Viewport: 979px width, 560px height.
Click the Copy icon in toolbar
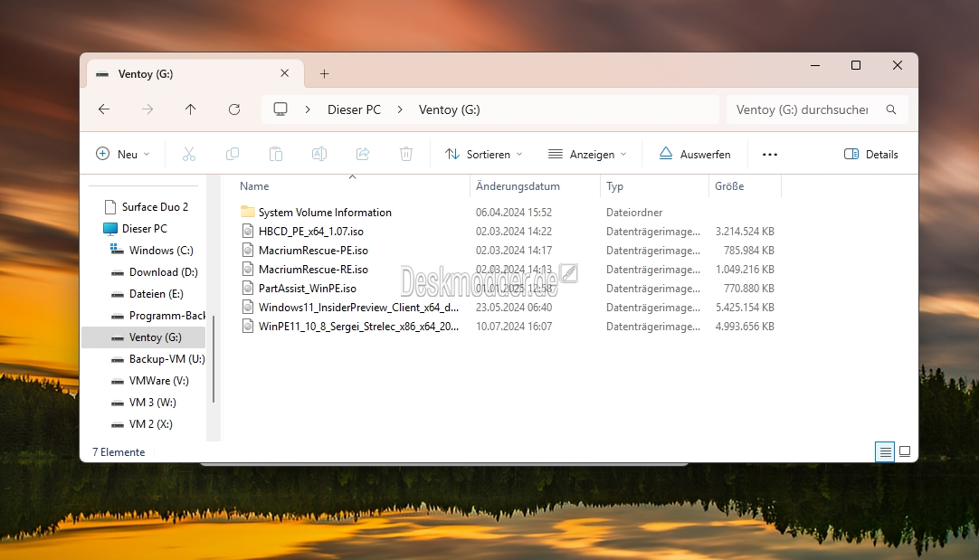233,154
